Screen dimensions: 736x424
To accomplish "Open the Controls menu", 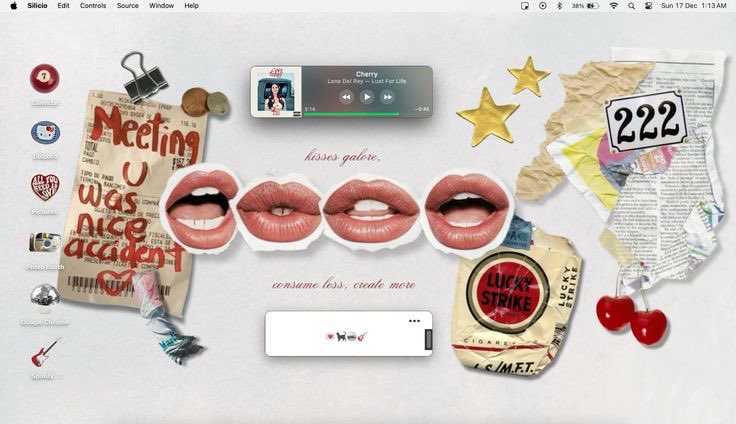I will point(93,6).
